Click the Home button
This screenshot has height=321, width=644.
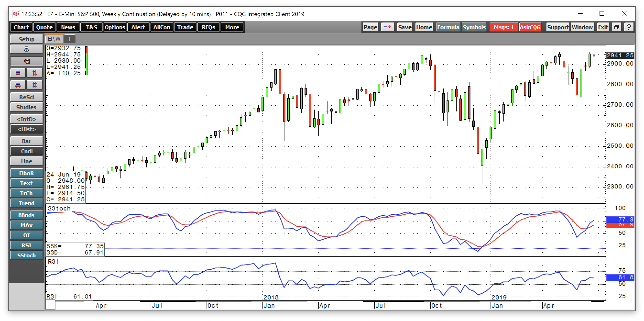tap(424, 27)
